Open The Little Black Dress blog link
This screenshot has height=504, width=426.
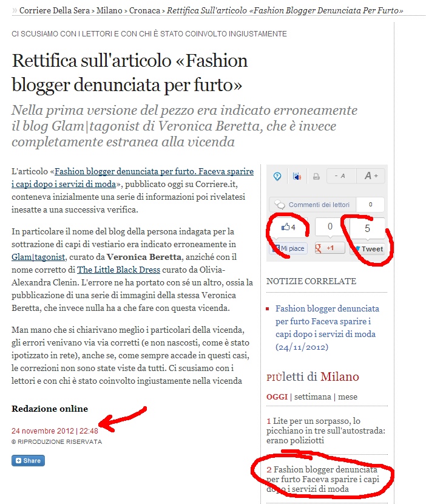[x=118, y=270]
